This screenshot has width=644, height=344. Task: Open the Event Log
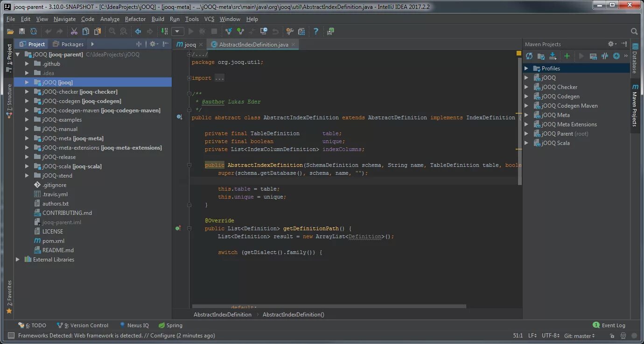click(609, 325)
